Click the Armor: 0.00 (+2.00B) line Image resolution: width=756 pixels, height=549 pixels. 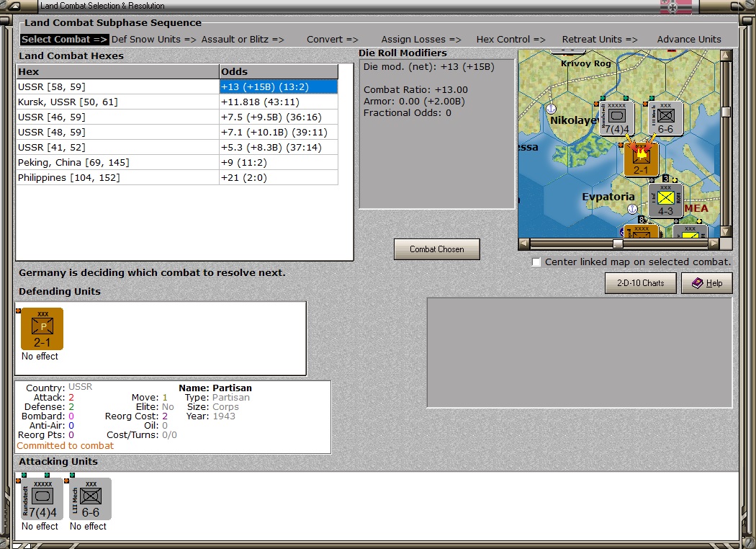[414, 102]
